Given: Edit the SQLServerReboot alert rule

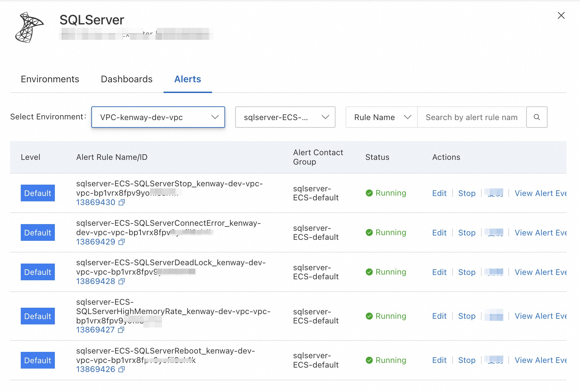Looking at the screenshot, I should [440, 360].
